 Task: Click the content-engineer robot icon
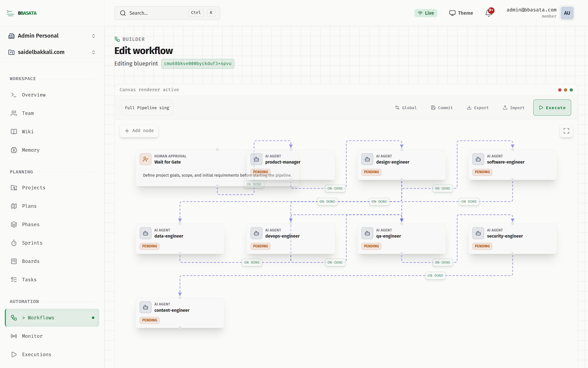(x=145, y=307)
